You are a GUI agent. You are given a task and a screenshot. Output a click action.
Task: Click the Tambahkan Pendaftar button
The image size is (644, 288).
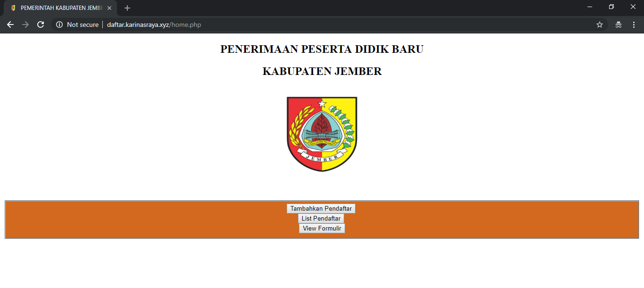coord(321,208)
